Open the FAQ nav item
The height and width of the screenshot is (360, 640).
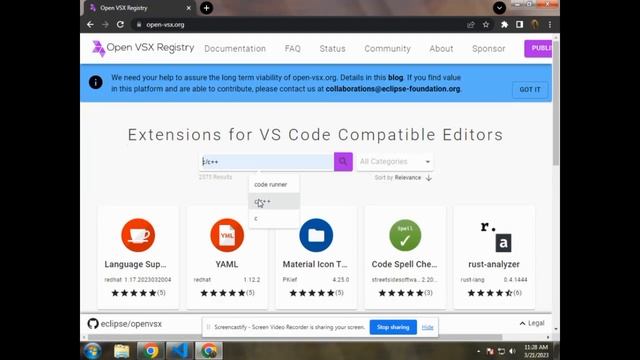[x=293, y=49]
